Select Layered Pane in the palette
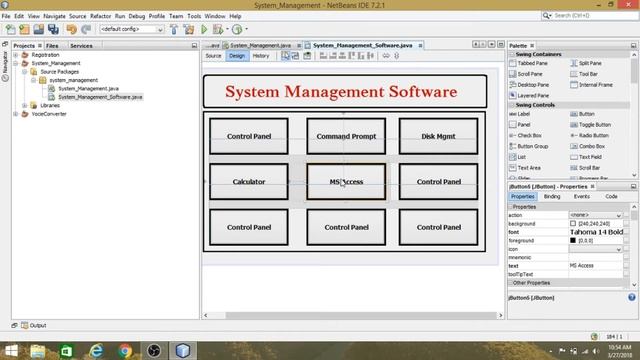Screen dimensions: 640x360 tap(529, 96)
